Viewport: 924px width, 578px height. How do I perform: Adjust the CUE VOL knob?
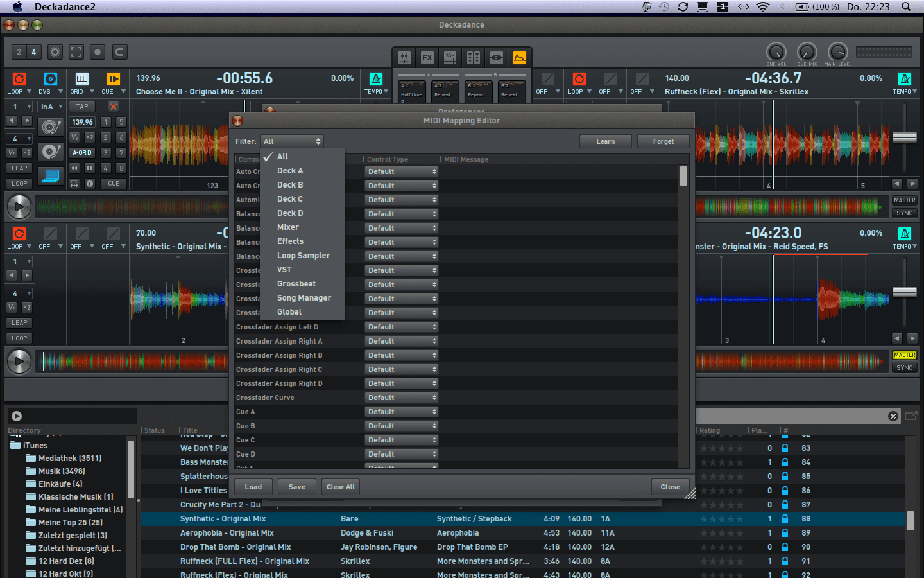[776, 52]
